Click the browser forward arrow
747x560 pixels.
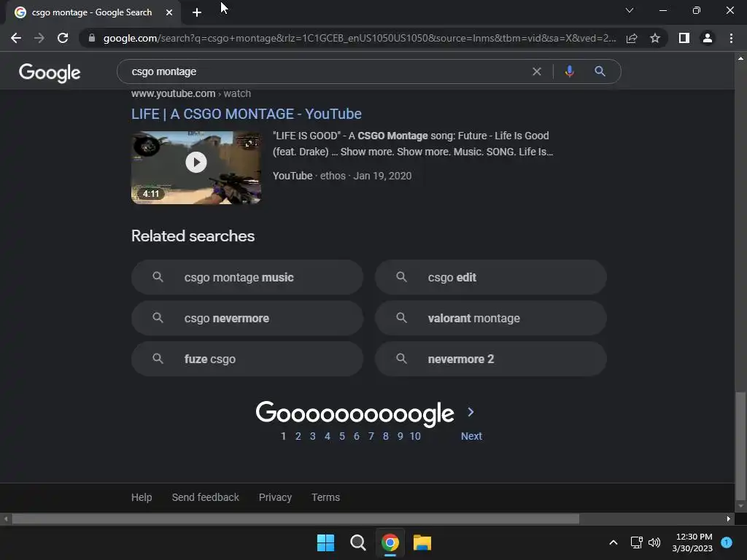39,38
